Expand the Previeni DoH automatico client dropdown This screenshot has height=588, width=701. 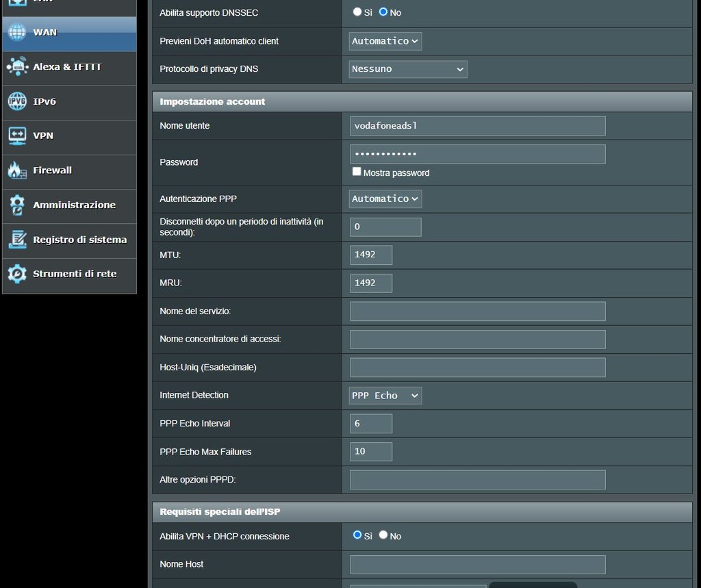click(385, 41)
